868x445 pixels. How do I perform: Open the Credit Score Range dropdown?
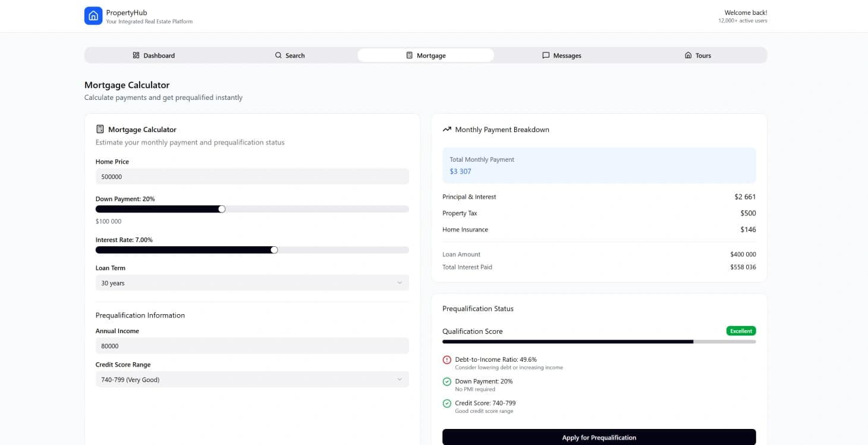[x=252, y=379]
